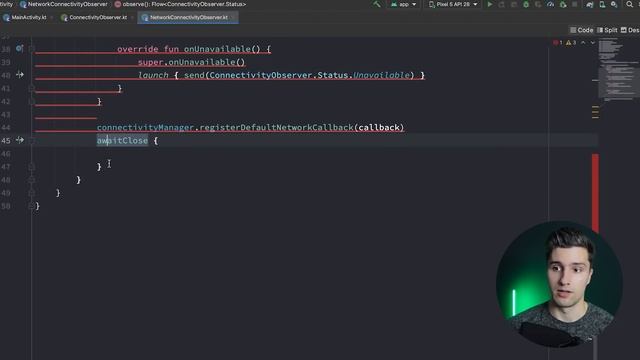
Task: Click super.onUnavailable() call on line 39
Action: [x=191, y=62]
